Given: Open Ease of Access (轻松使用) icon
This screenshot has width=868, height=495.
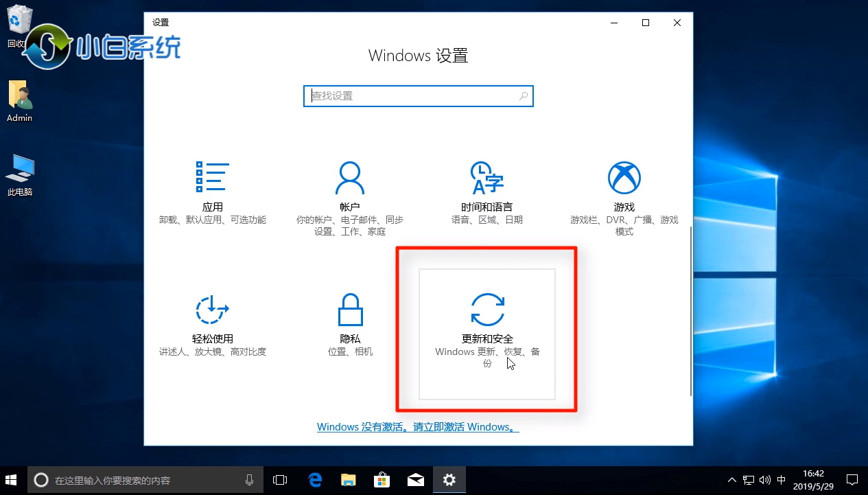Looking at the screenshot, I should (x=213, y=310).
